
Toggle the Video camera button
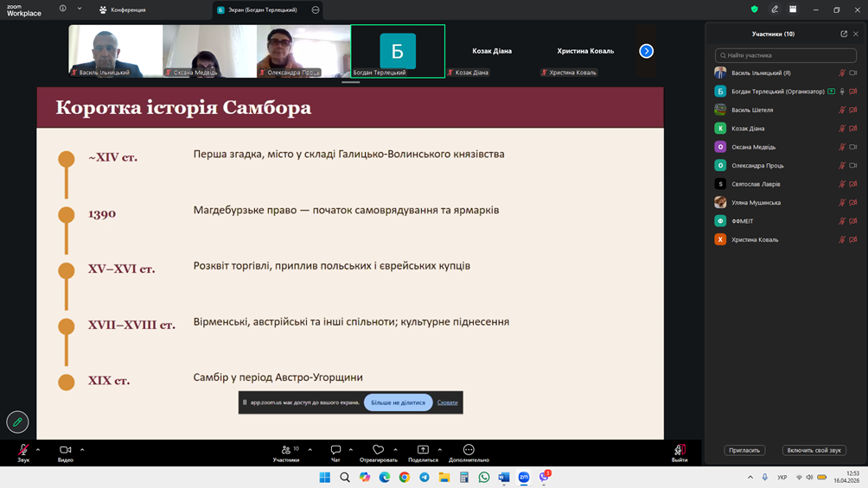pos(65,450)
